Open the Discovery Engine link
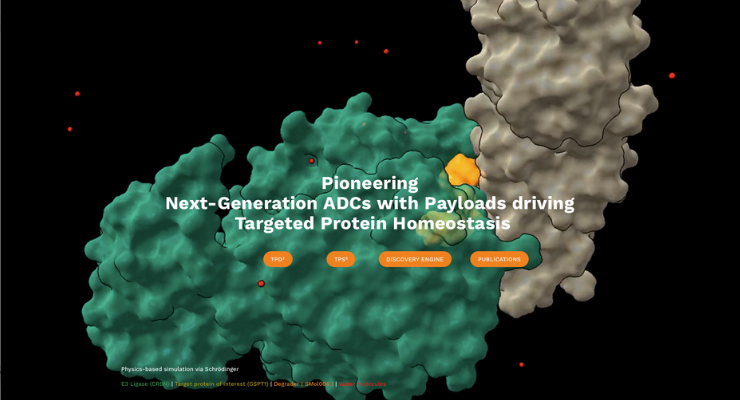Screen dimensions: 740x400 coord(415,259)
